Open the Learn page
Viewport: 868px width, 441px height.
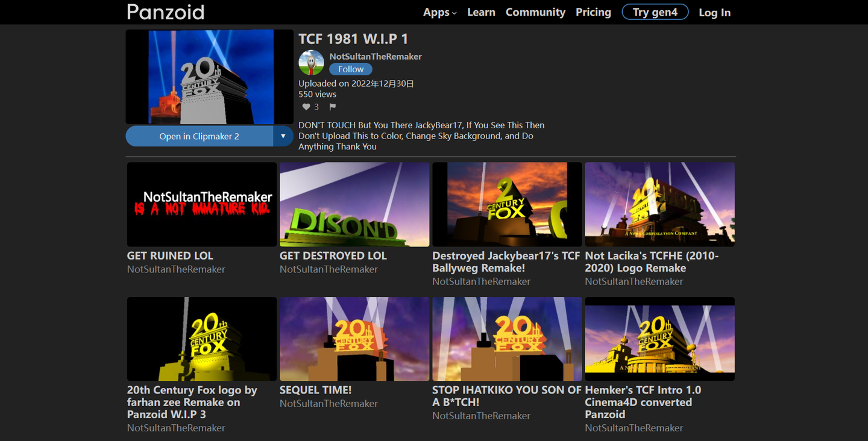481,12
